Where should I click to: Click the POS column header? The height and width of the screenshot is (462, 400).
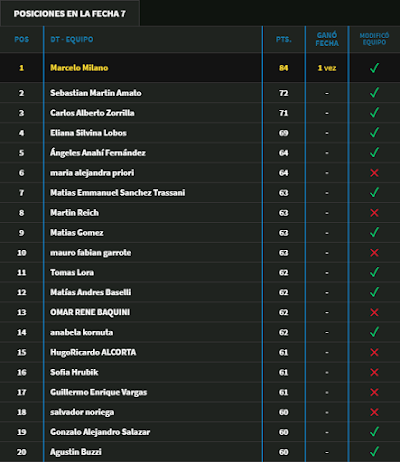22,39
